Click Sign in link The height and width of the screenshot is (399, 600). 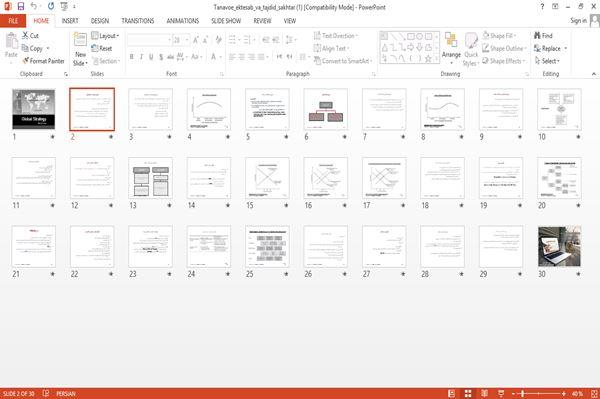point(578,21)
